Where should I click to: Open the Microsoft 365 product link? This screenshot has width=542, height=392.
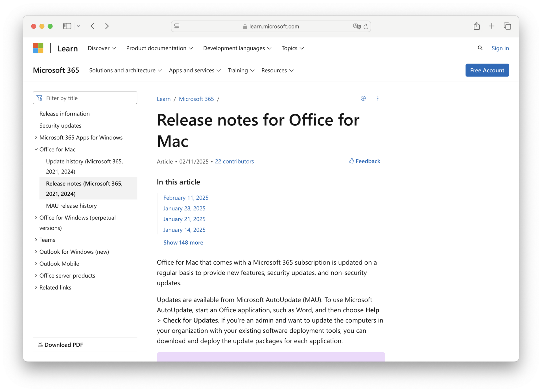[x=56, y=70]
